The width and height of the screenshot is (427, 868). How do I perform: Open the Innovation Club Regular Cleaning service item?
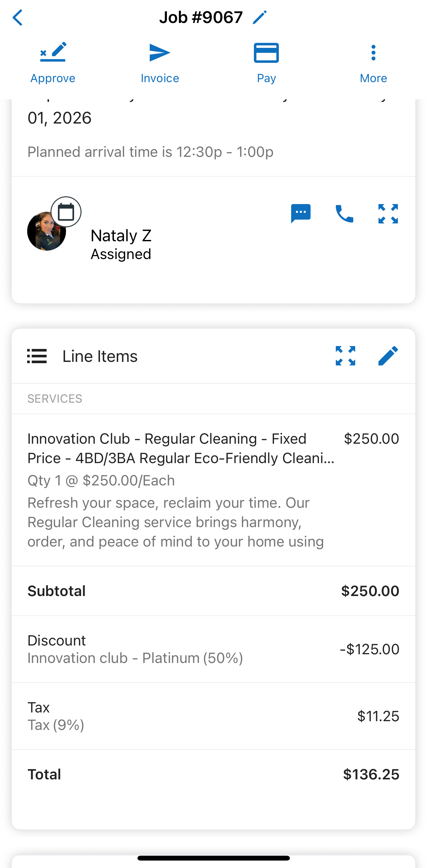click(181, 449)
